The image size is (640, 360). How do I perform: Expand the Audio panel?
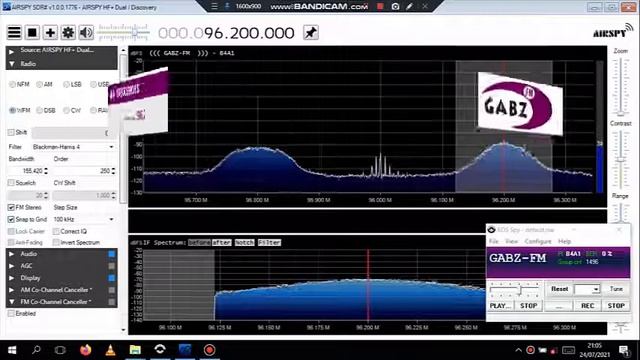(11, 254)
